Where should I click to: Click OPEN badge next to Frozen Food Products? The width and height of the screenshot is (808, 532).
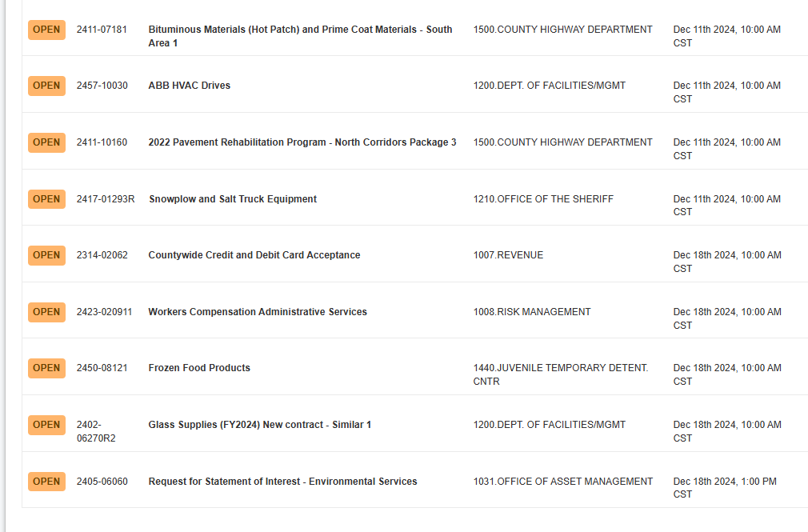(x=46, y=368)
